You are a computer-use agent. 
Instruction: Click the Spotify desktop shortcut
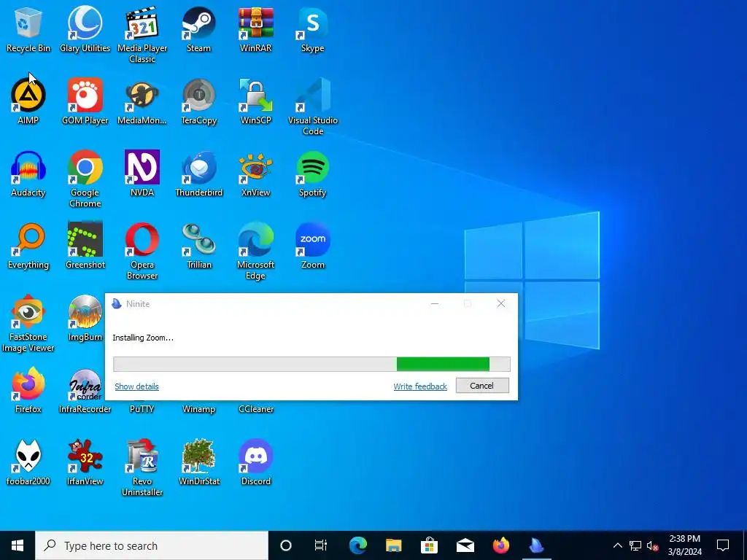(x=312, y=174)
